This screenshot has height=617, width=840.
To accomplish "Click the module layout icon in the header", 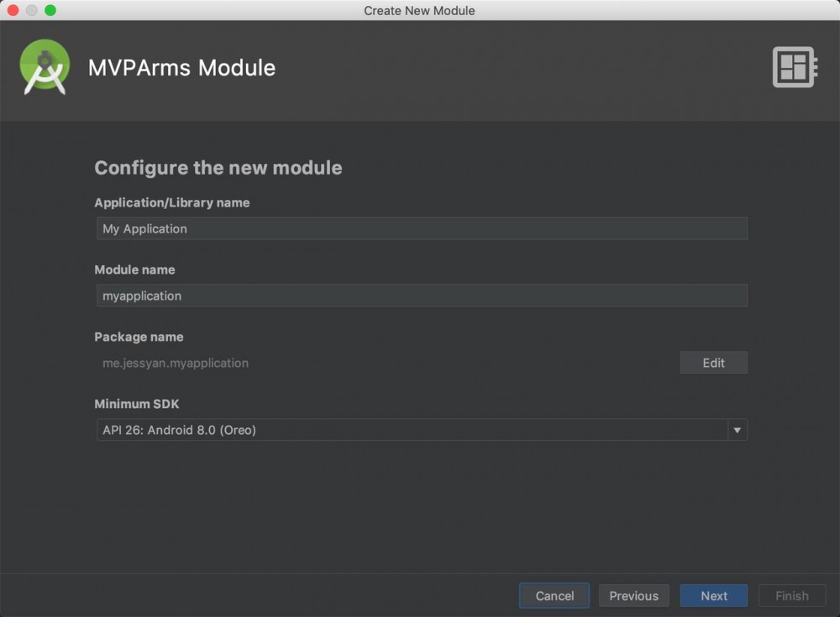I will point(795,67).
